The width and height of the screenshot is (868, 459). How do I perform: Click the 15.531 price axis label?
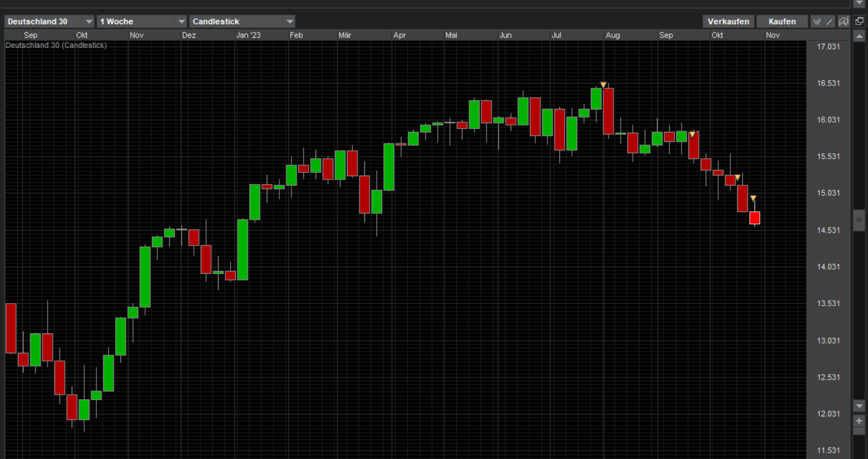(x=828, y=156)
